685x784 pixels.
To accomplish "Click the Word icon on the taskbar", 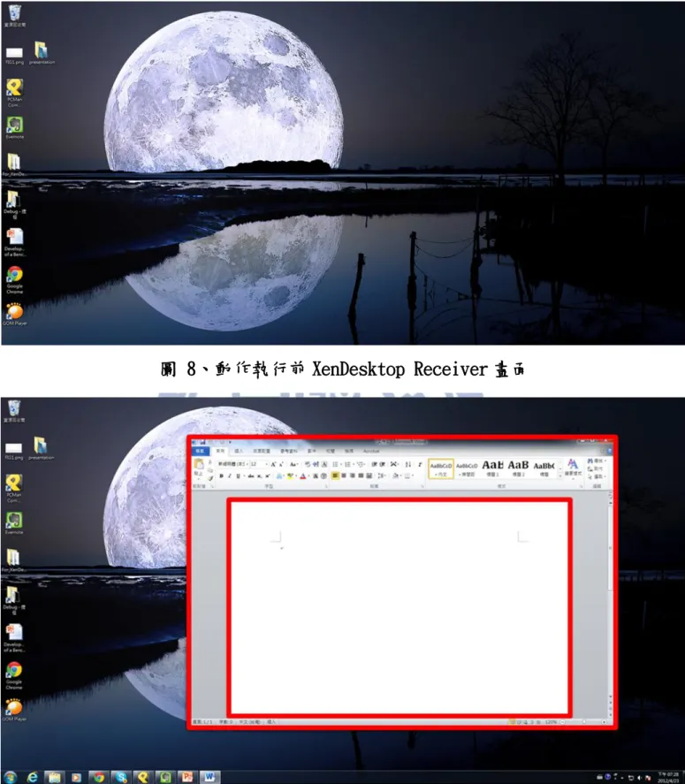I will [209, 777].
